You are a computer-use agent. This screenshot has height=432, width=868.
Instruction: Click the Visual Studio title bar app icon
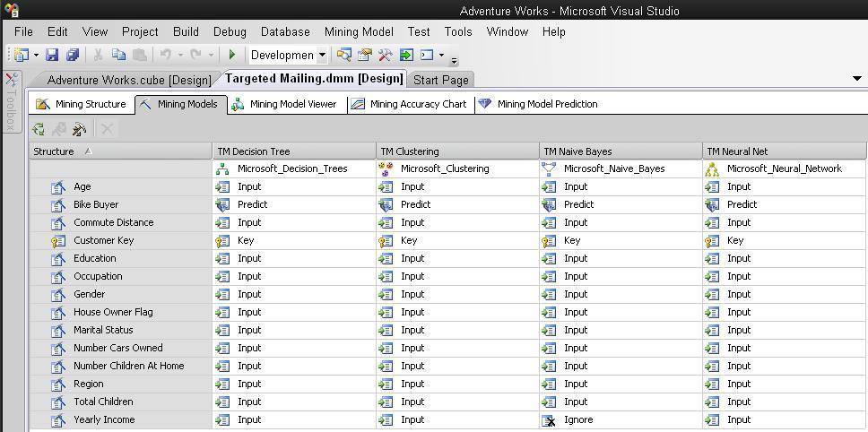(x=12, y=9)
